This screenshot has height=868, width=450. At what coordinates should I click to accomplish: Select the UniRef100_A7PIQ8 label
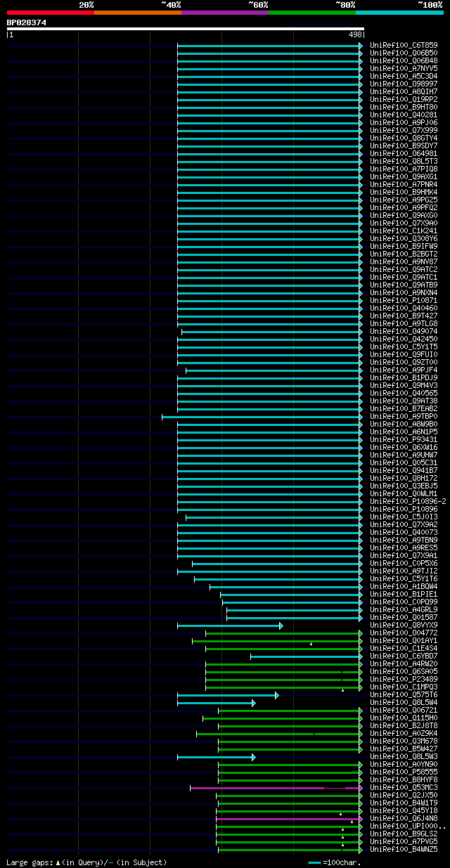[404, 169]
